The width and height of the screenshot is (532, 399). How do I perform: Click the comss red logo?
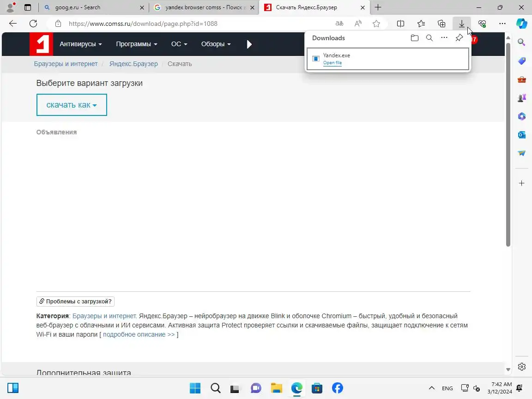point(42,44)
